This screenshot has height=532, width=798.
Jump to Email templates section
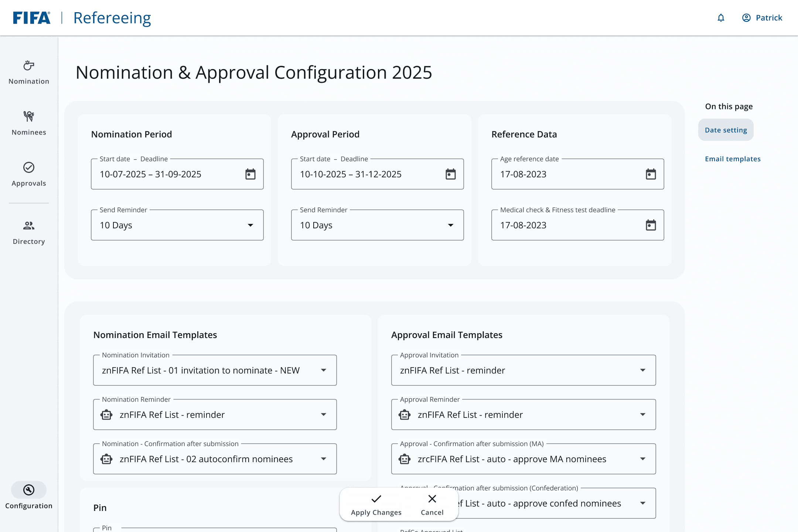click(733, 159)
